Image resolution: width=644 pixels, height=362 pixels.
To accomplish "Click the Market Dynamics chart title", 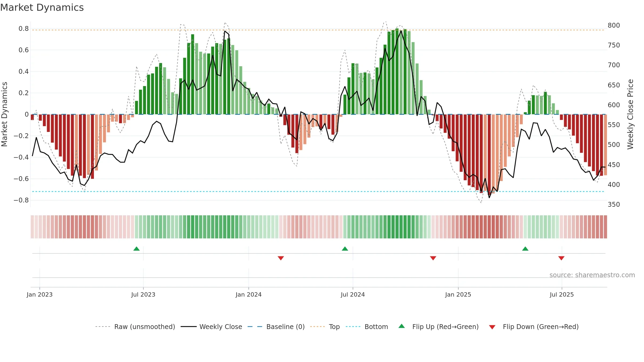I will 42,8.
